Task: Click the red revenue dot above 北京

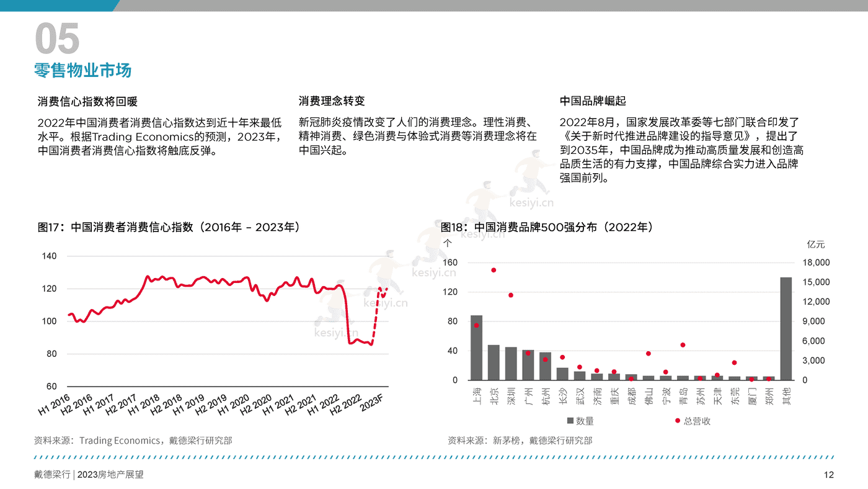Action: coord(494,270)
